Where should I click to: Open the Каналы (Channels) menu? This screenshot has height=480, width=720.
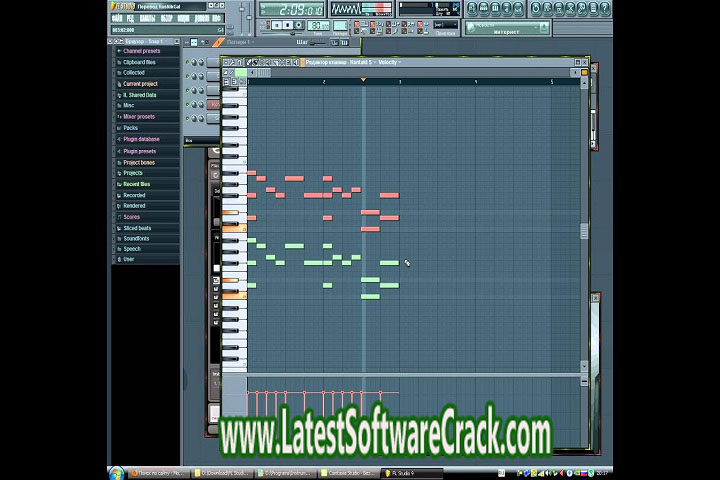point(147,18)
